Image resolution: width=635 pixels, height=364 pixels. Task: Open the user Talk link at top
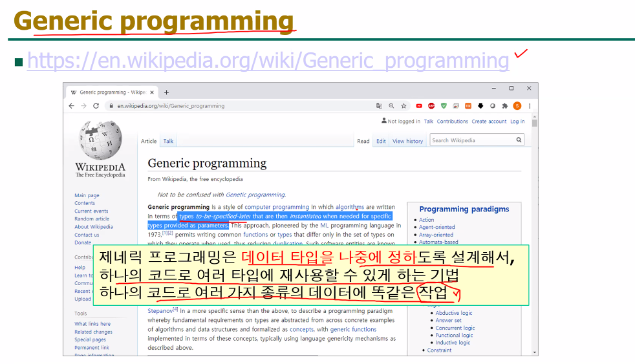(x=429, y=122)
